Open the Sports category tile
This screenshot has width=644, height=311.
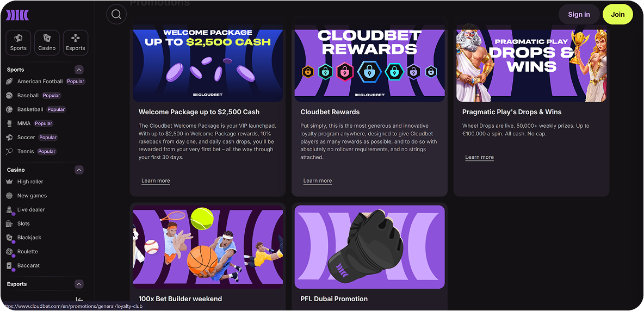(x=18, y=42)
